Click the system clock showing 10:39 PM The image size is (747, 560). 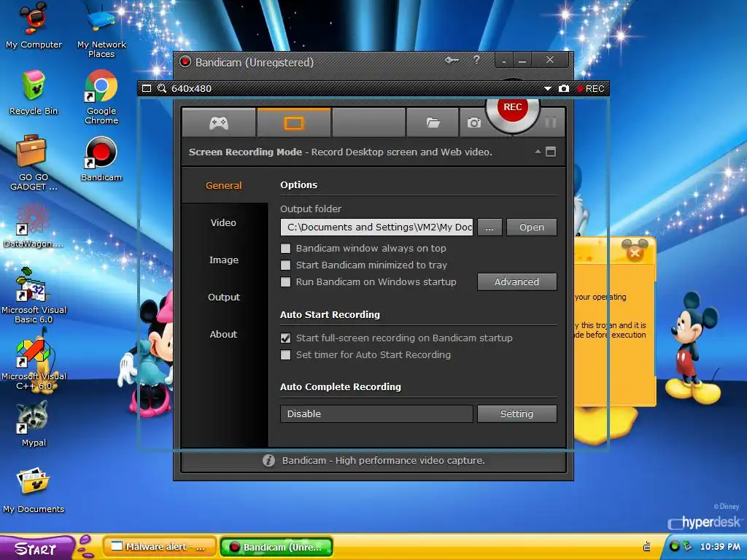click(720, 546)
